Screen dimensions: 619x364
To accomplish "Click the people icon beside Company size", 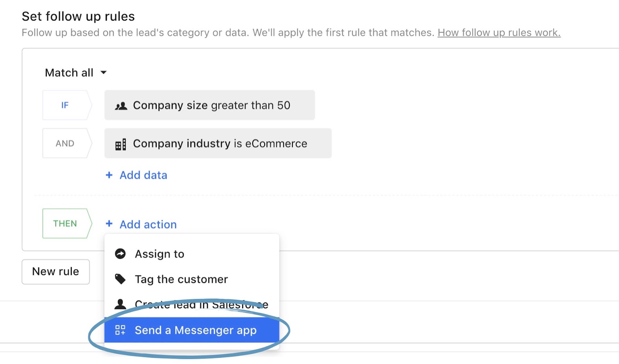I will [x=121, y=106].
